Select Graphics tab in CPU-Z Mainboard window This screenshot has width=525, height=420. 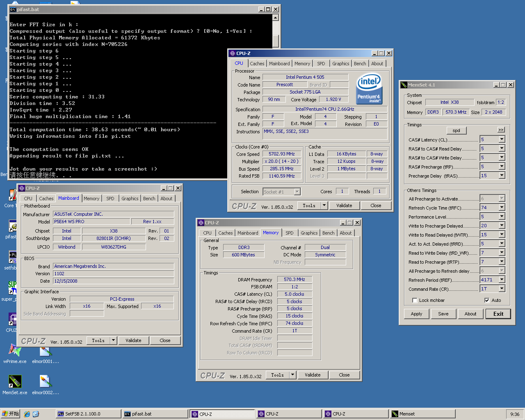pyautogui.click(x=130, y=199)
